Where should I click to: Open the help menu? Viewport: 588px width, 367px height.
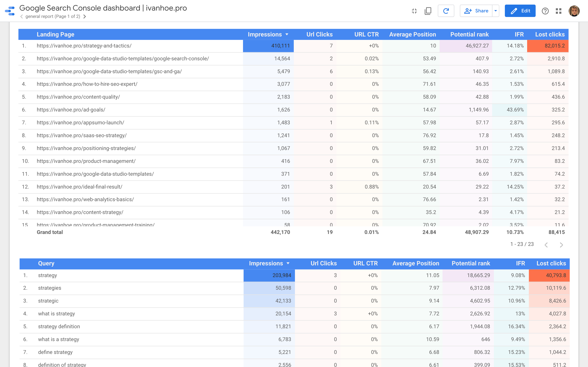point(545,11)
